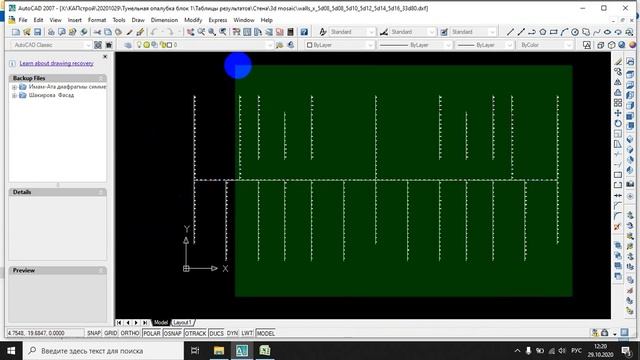Toggle DUCS in status bar
Image resolution: width=640 pixels, height=360 pixels.
click(x=216, y=333)
